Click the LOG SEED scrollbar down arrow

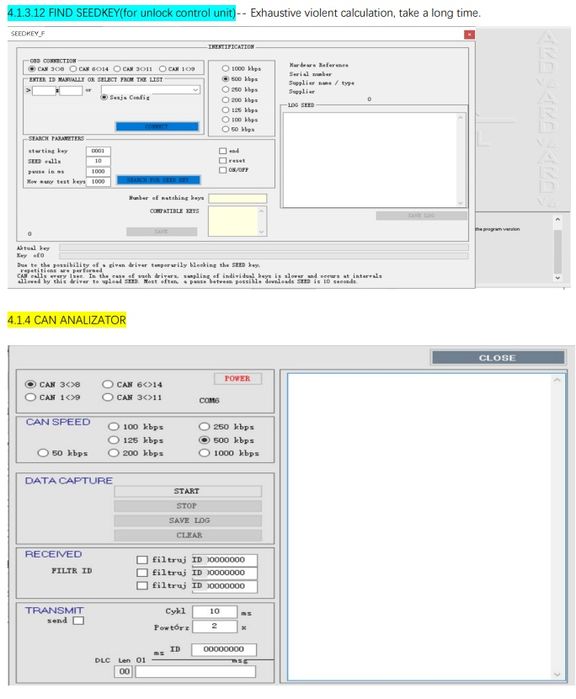[x=461, y=202]
